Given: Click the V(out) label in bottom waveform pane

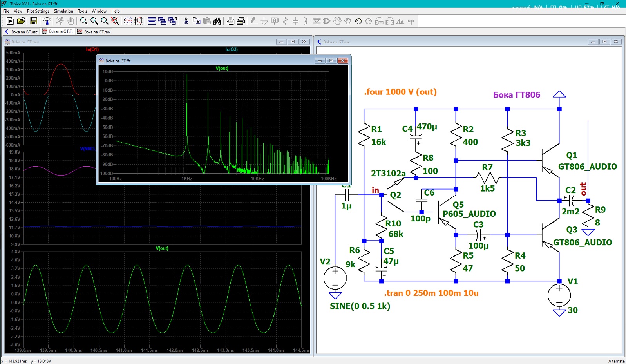Looking at the screenshot, I should click(x=162, y=248).
